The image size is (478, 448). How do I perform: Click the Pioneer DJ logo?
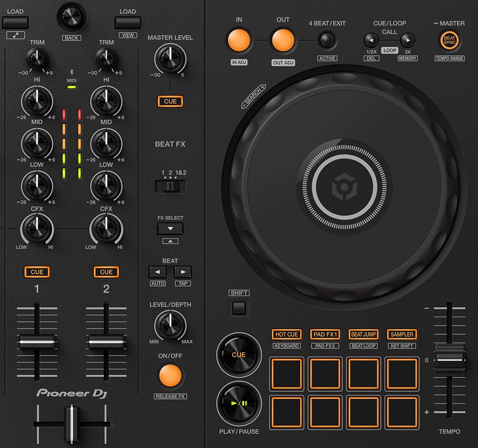[x=72, y=393]
